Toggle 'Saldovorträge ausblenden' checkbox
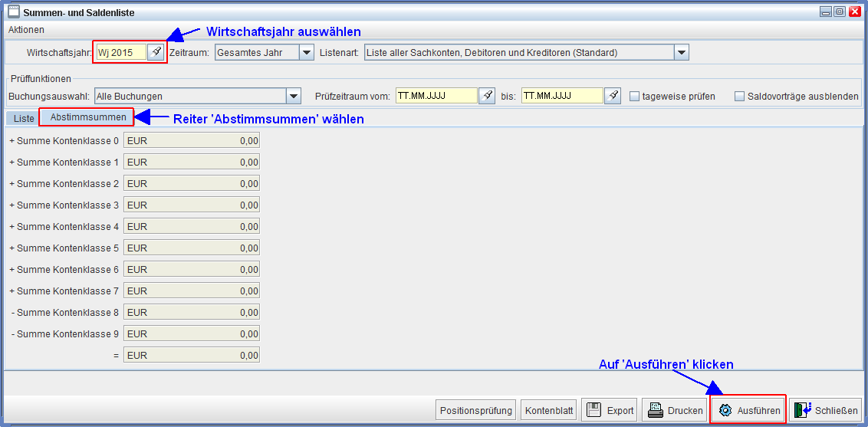 pyautogui.click(x=740, y=97)
